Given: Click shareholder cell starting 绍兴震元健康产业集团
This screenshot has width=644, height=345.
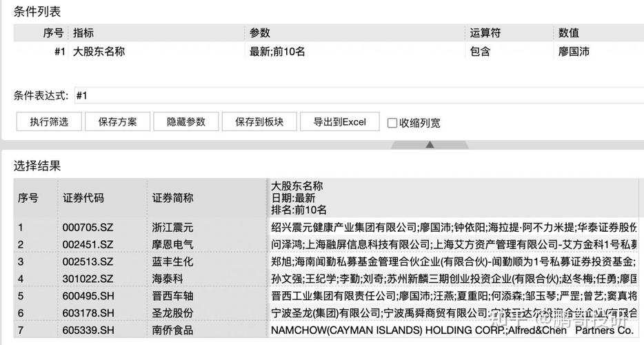Looking at the screenshot, I should (454, 228).
